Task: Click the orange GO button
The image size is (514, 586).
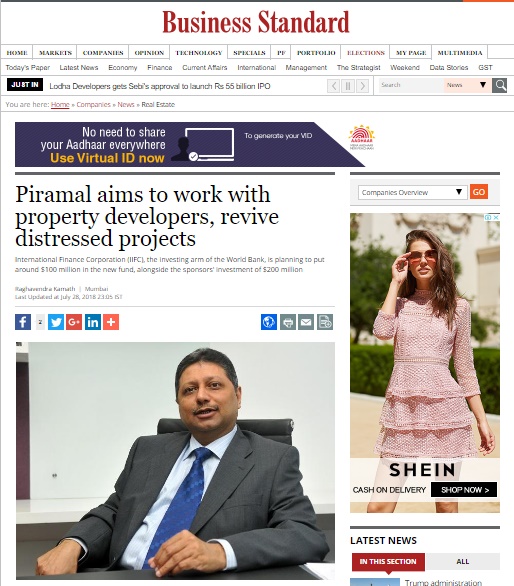Action: tap(479, 192)
